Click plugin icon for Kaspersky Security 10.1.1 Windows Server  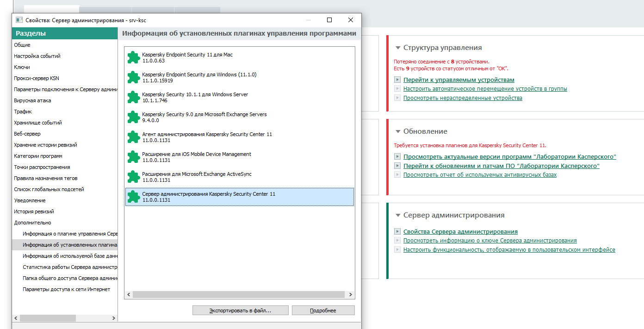coord(133,97)
